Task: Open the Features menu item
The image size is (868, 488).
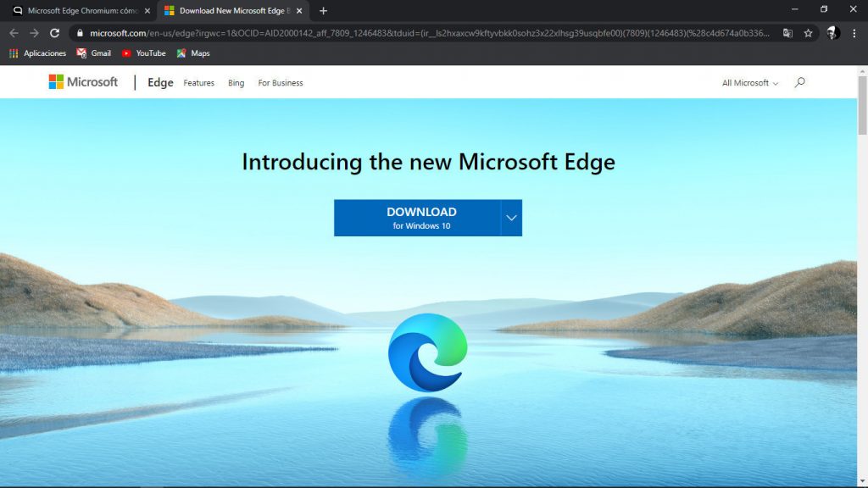Action: coord(198,83)
